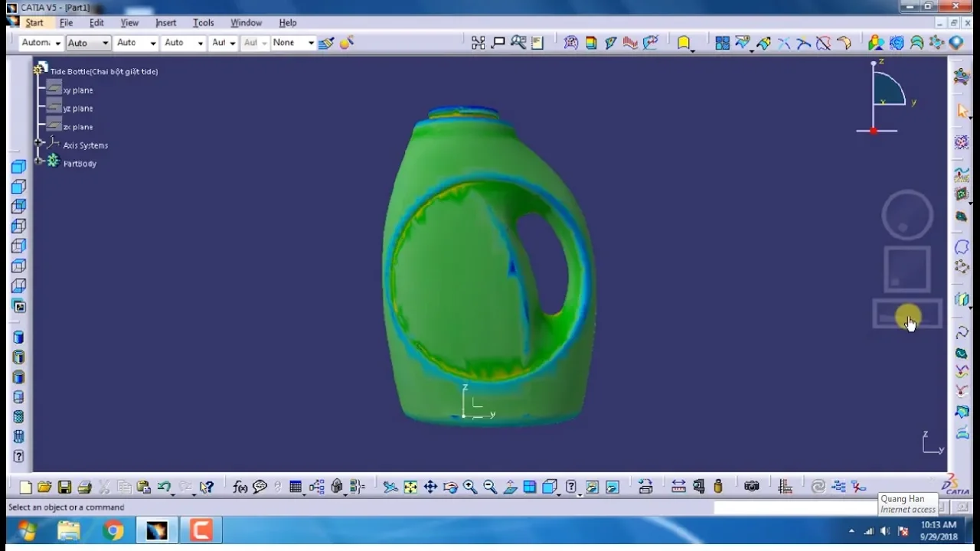This screenshot has width=980, height=551.
Task: Select the Pan tool icon
Action: tap(430, 487)
